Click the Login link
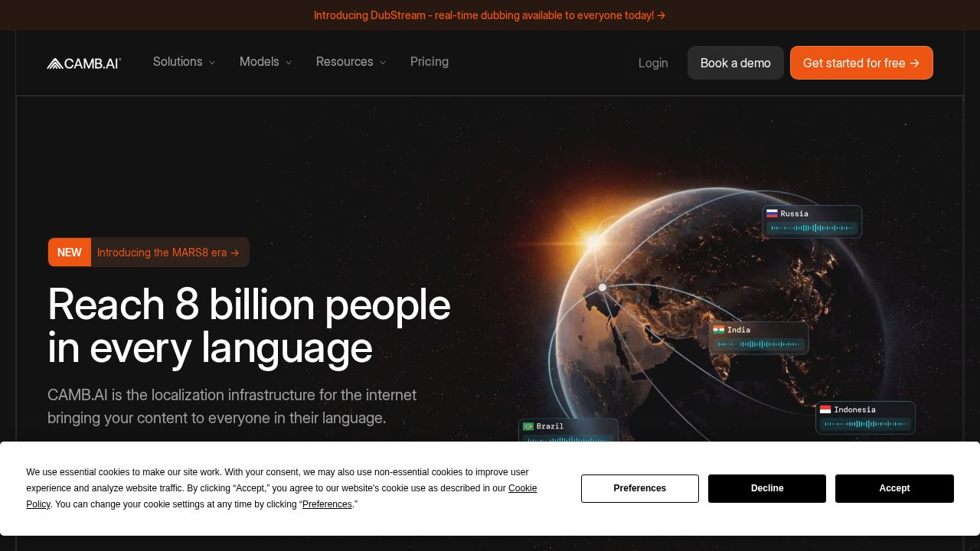980x551 pixels. click(653, 63)
